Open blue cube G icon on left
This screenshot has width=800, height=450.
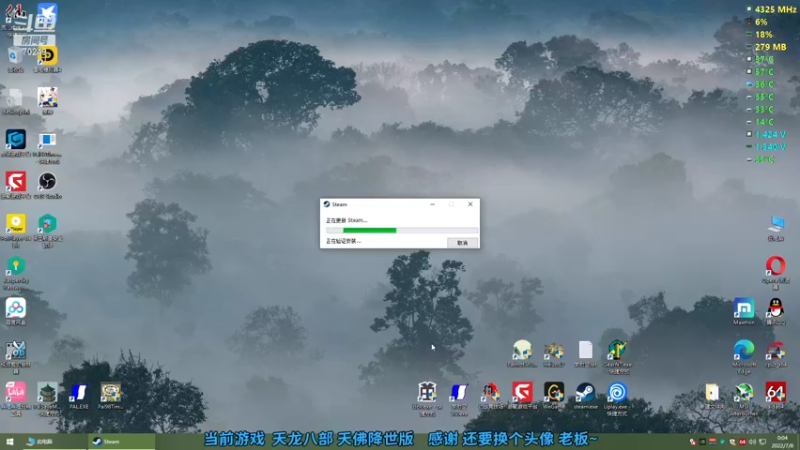point(16,143)
